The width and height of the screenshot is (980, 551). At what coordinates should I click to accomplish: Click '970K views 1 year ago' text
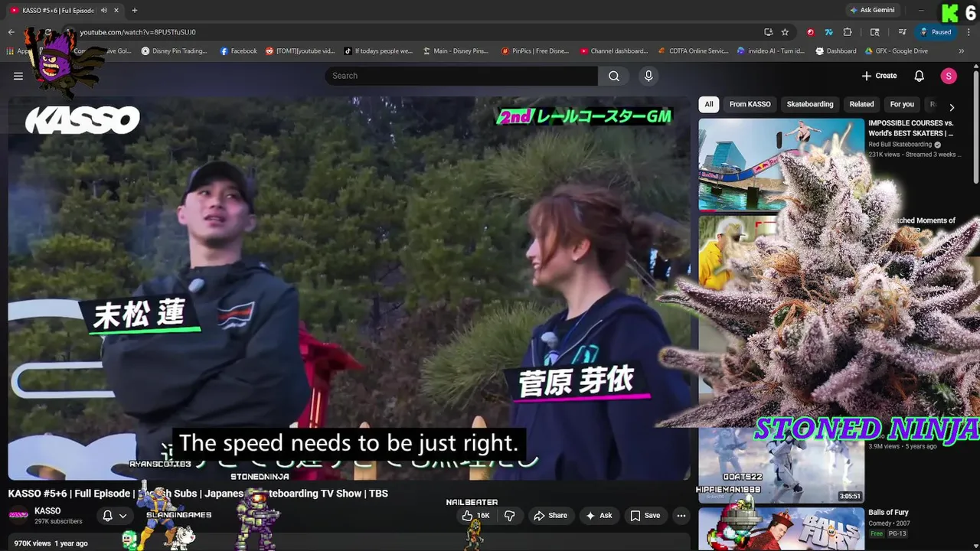[x=51, y=543]
